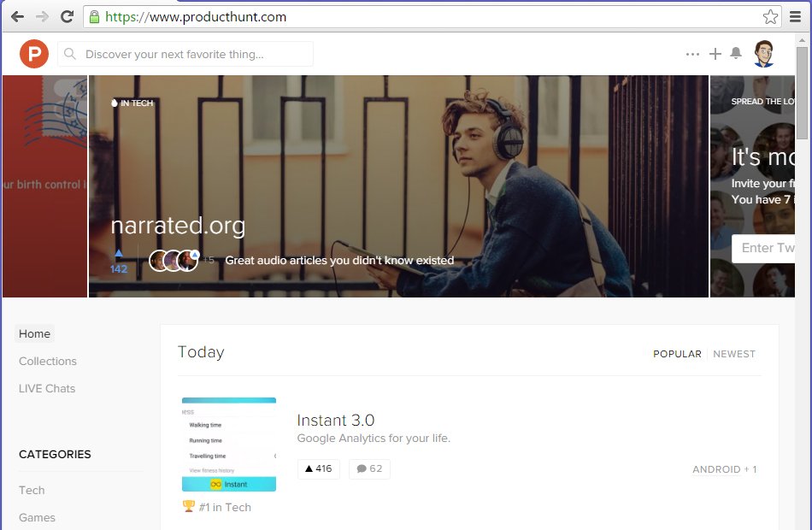This screenshot has height=530, width=812.
Task: Open the narrated.org featured title
Action: 178,226
